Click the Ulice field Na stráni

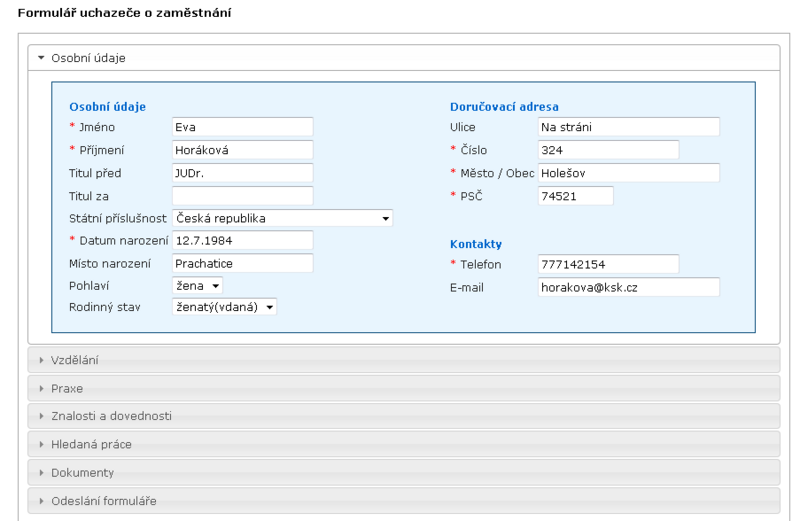click(x=629, y=127)
